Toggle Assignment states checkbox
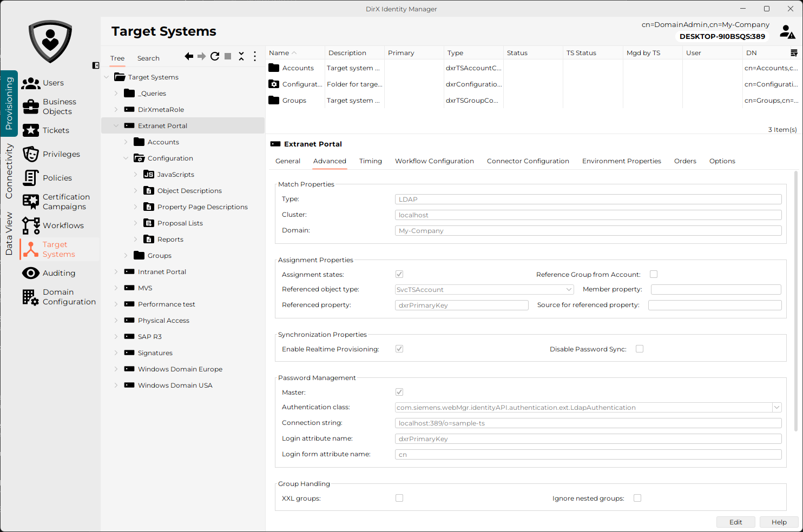This screenshot has width=803, height=532. (x=399, y=274)
